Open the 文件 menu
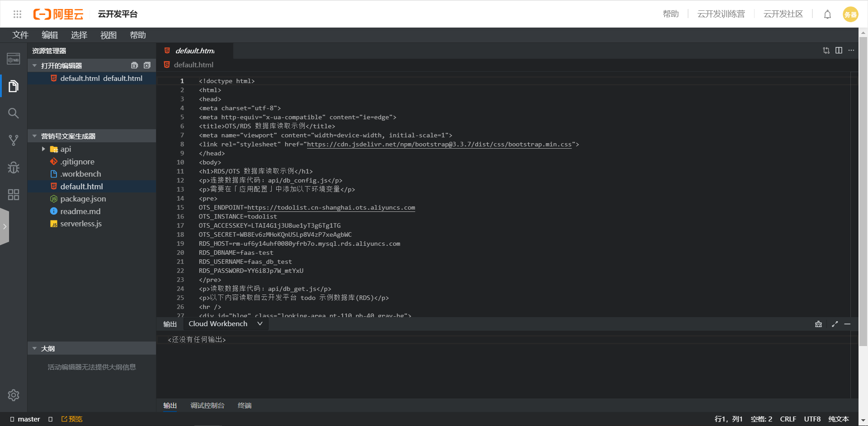Screen dimensions: 868x426 (x=20, y=35)
